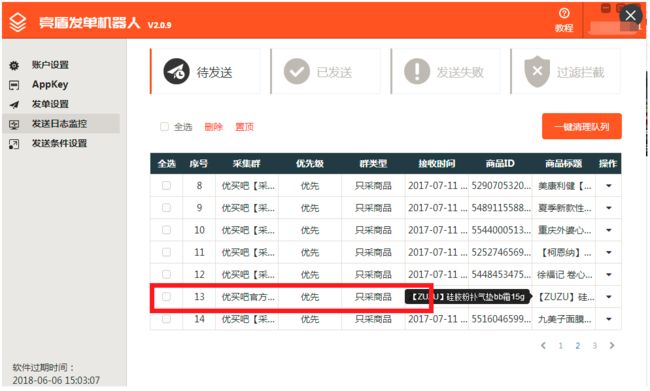
Task: Click product ID 5290705320... cell
Action: point(501,185)
